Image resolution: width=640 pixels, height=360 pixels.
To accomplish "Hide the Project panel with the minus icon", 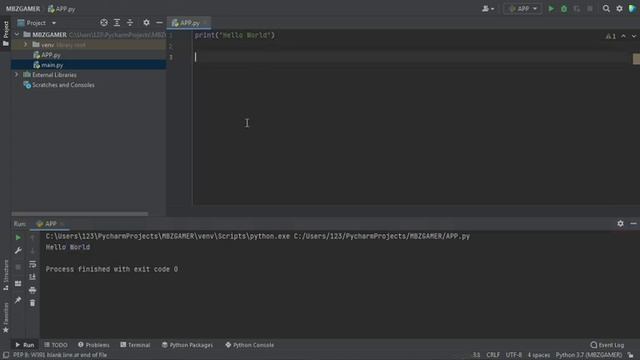I will tap(159, 23).
